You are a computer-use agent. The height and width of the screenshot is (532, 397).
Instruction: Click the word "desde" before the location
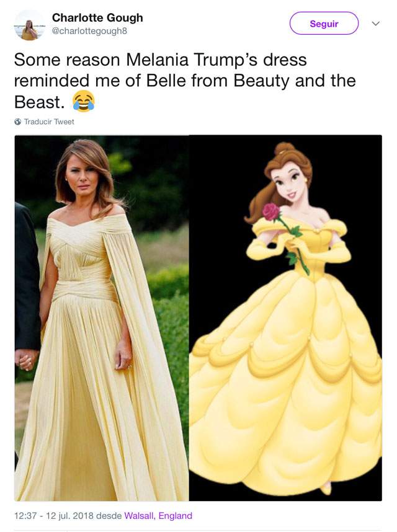109,516
